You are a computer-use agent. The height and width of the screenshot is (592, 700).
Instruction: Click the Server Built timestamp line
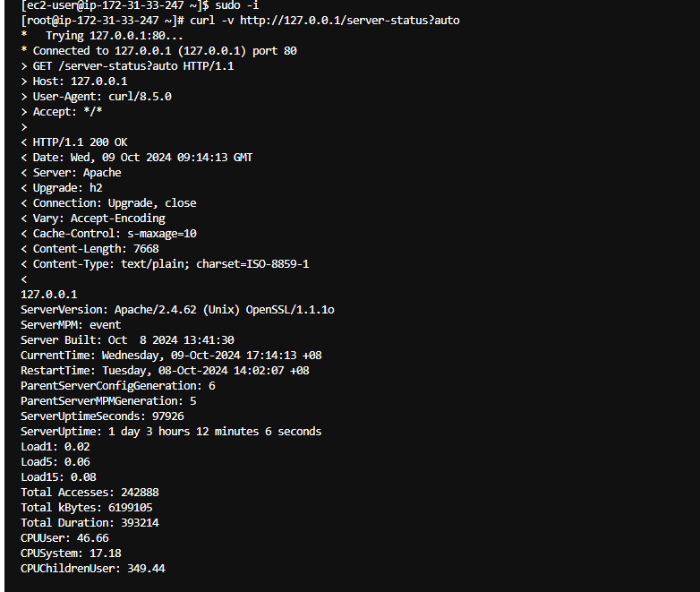[x=127, y=340]
